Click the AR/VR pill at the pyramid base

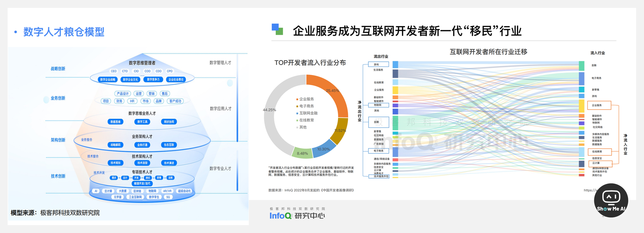[x=167, y=191]
